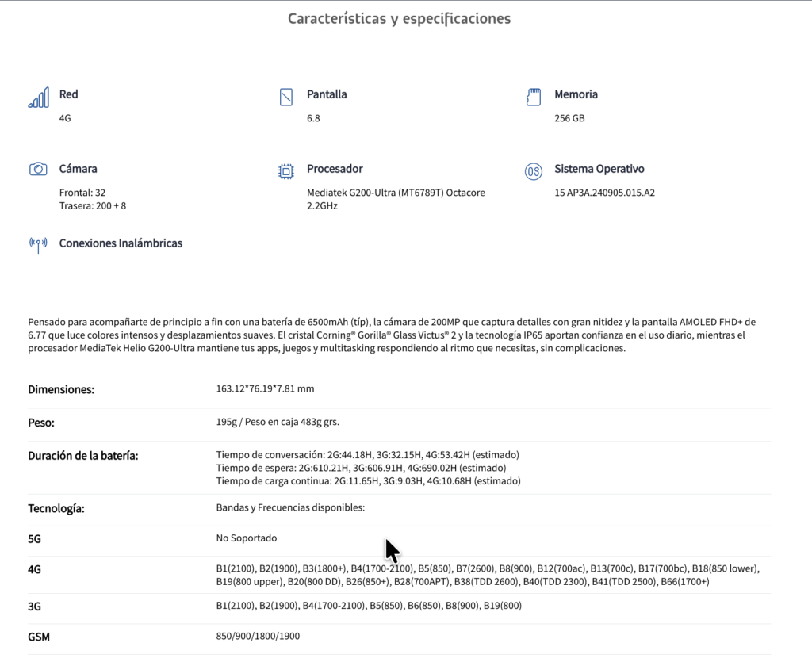Click the Peso row label
812x662 pixels.
[x=41, y=423]
